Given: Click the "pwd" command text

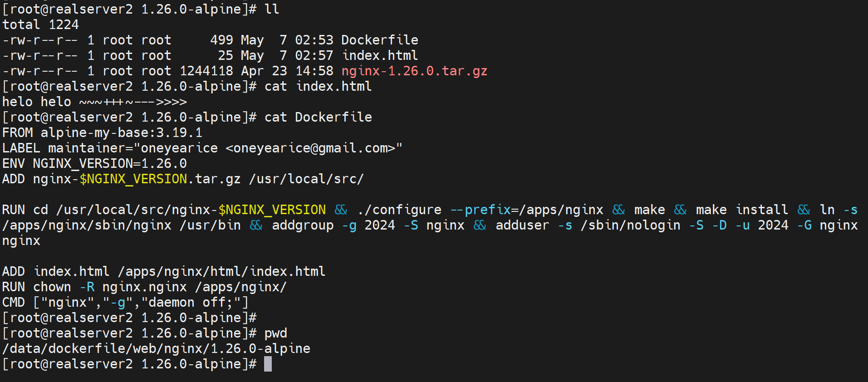Looking at the screenshot, I should pyautogui.click(x=275, y=333).
